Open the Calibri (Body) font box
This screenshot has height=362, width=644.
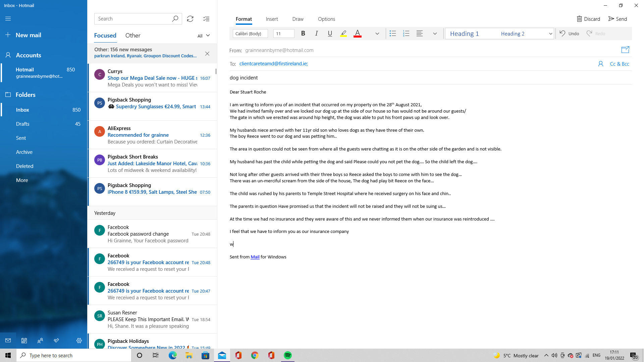point(250,34)
